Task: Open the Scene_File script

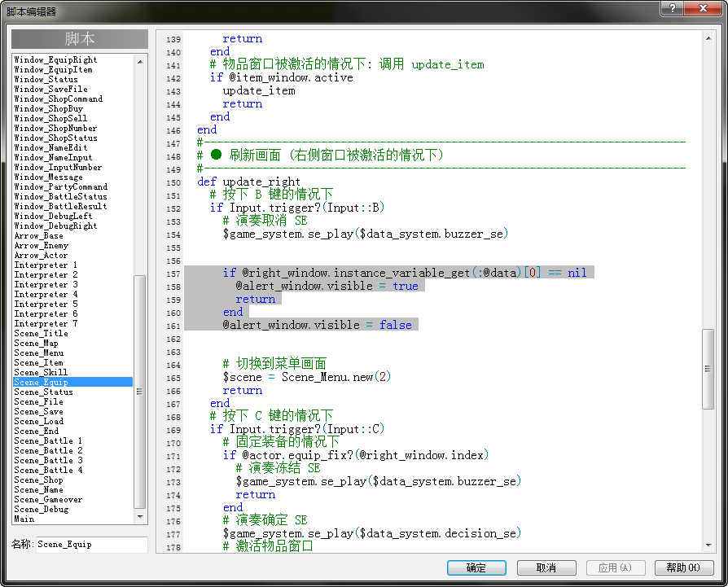Action: (x=38, y=402)
